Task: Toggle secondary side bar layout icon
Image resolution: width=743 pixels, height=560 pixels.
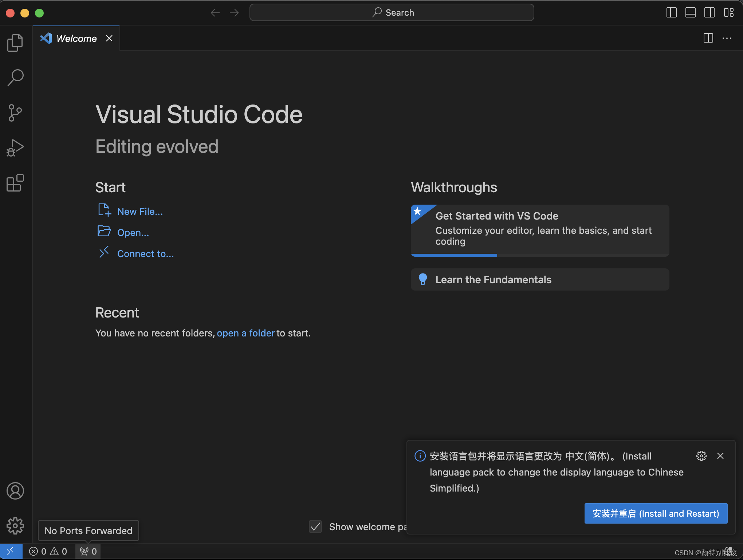Action: click(709, 13)
